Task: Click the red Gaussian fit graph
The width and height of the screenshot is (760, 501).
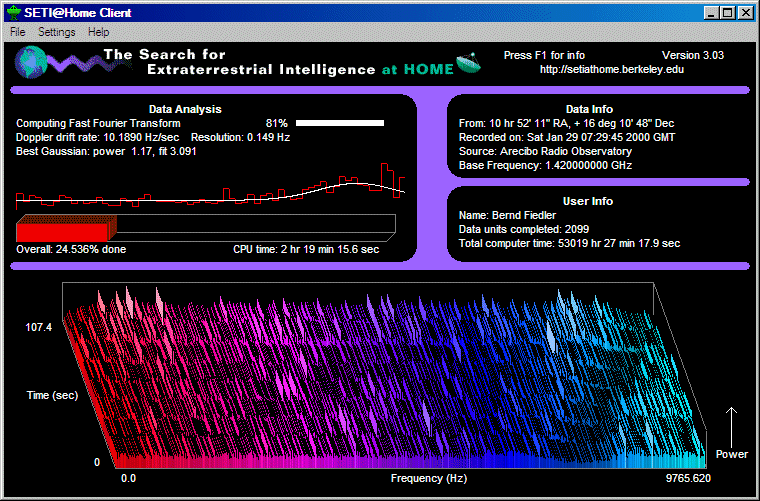Action: pyautogui.click(x=210, y=187)
